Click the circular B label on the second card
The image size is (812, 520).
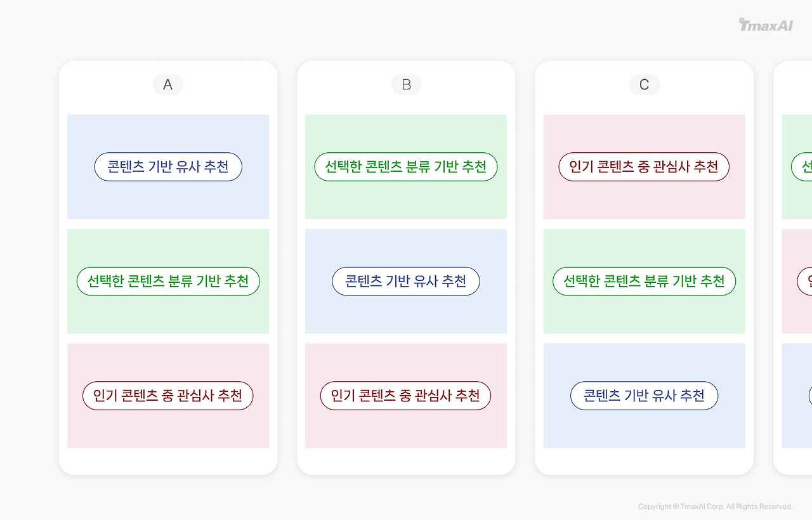[x=406, y=84]
